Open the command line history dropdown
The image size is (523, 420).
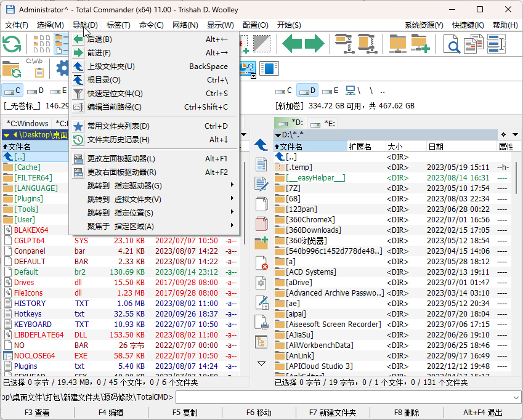point(516,397)
